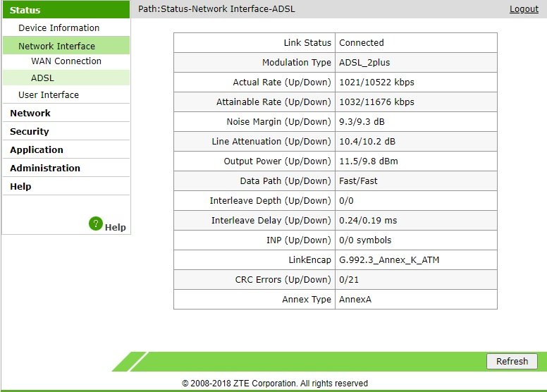The width and height of the screenshot is (547, 392).
Task: Click the Modulation Type value ADSL_2plus
Action: pyautogui.click(x=364, y=63)
